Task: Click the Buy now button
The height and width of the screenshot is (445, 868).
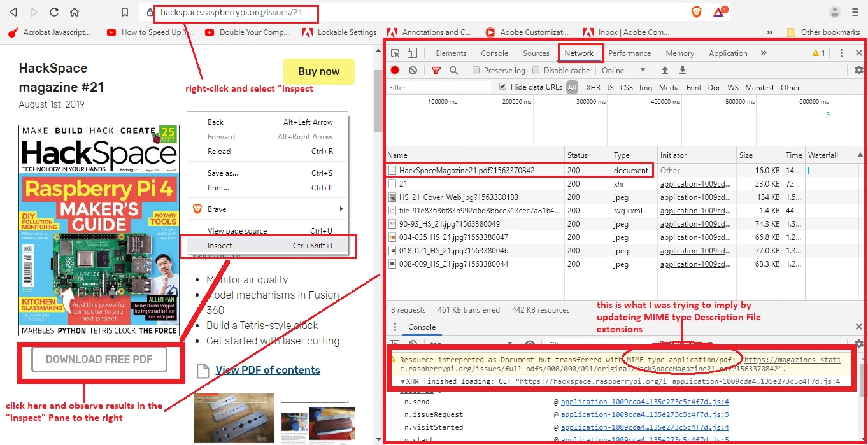Action: pyautogui.click(x=319, y=71)
